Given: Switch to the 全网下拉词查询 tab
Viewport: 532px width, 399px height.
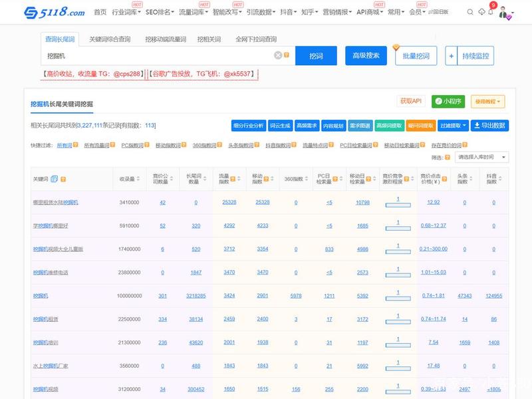Looking at the screenshot, I should click(256, 39).
